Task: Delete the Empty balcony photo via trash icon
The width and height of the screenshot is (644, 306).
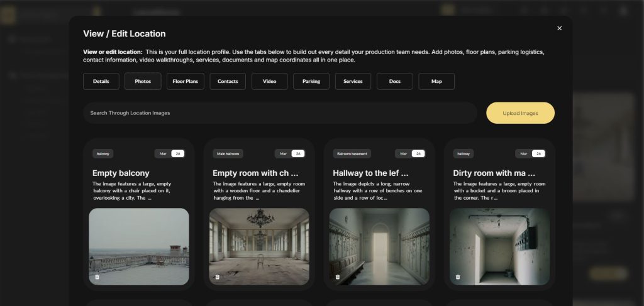Action: coord(97,277)
